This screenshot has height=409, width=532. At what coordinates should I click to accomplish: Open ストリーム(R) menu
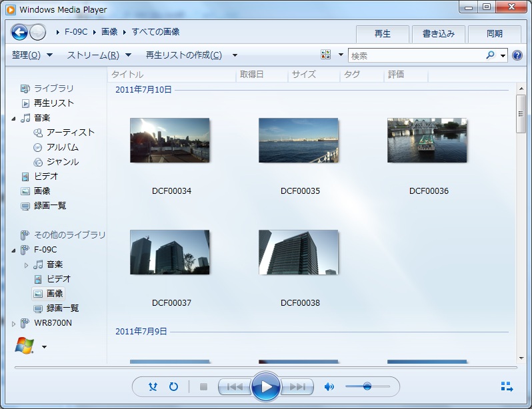(x=99, y=55)
